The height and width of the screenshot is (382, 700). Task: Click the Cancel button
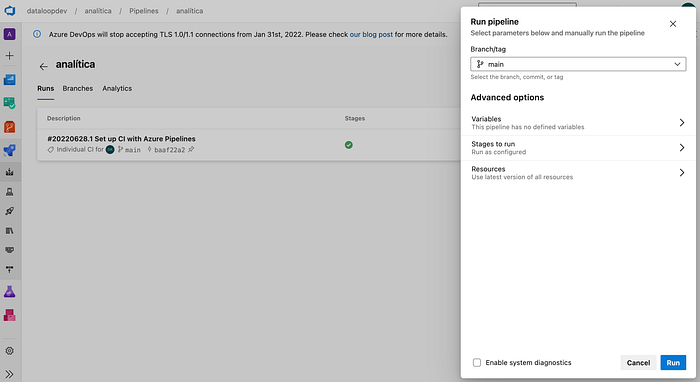coord(638,362)
